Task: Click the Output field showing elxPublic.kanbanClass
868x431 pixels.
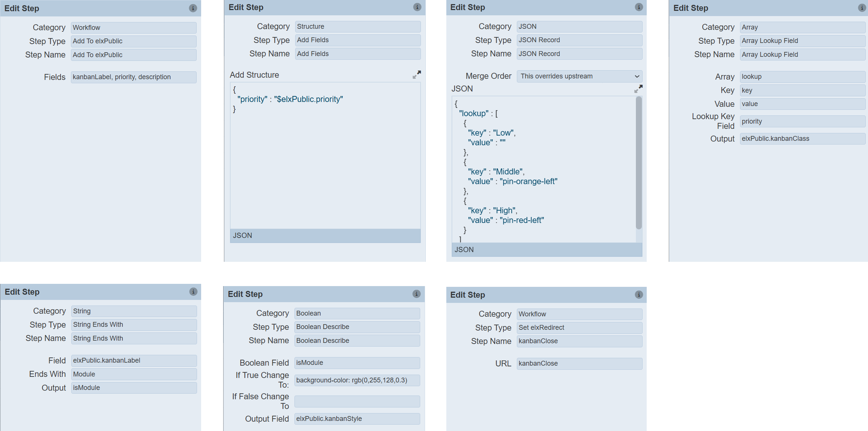Action: tap(802, 139)
